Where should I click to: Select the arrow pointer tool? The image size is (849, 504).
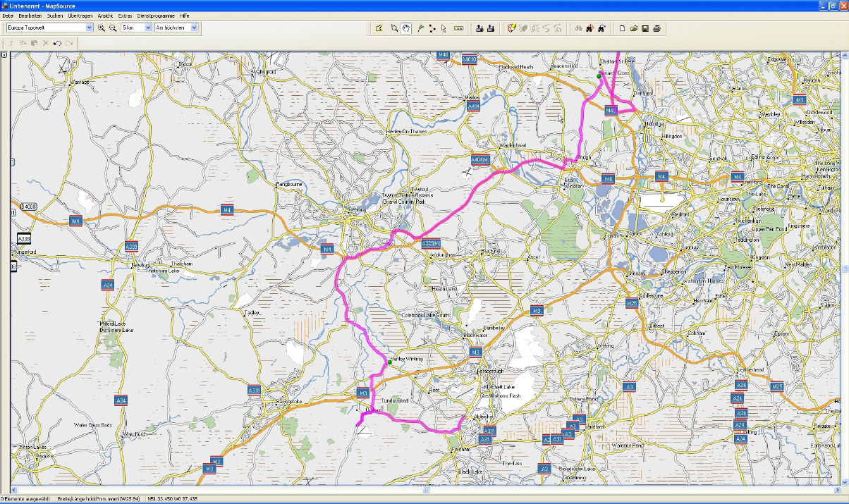coord(444,28)
